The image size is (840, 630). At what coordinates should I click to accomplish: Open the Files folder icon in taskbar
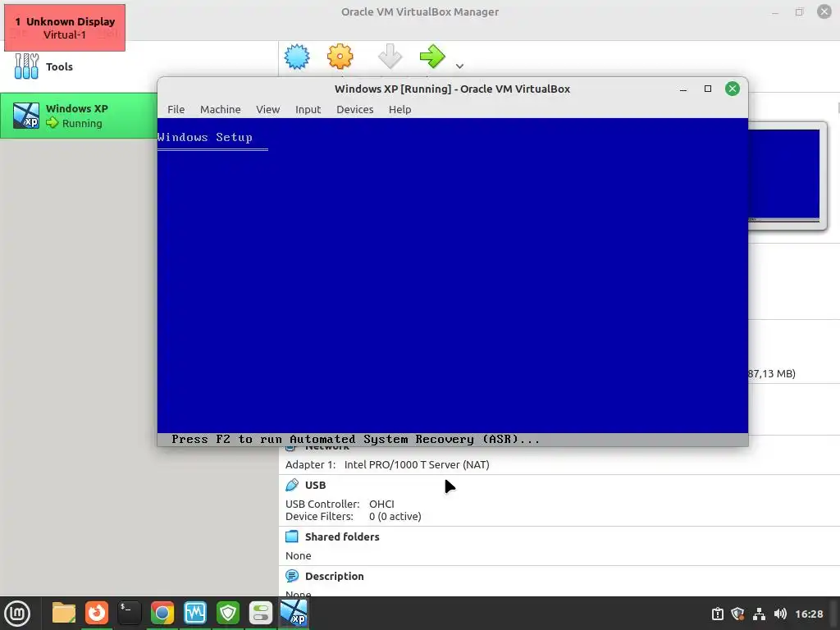[64, 614]
